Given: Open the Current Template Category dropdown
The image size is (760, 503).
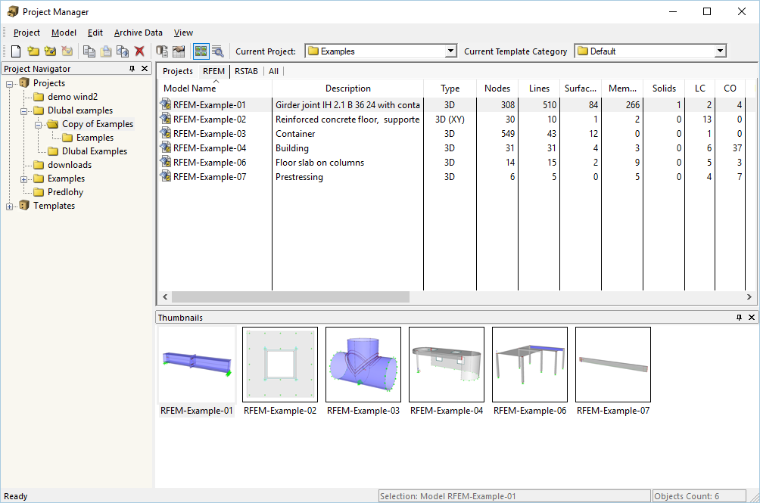Looking at the screenshot, I should [720, 51].
